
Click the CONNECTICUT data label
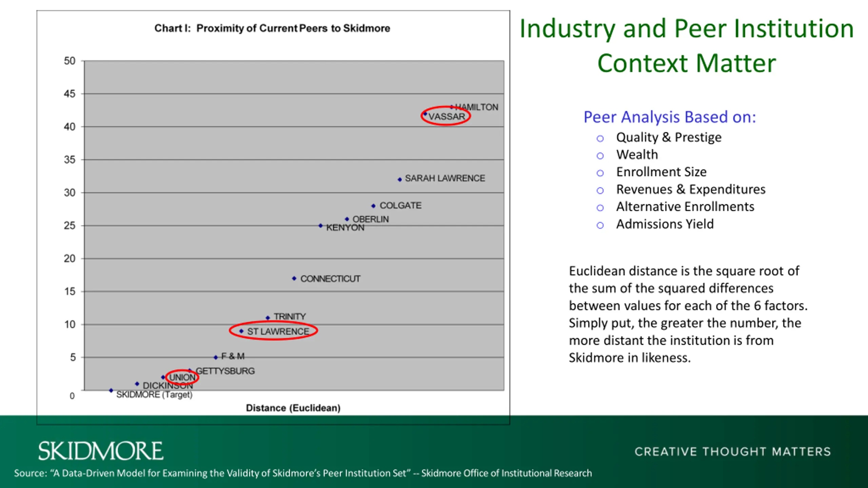(x=330, y=279)
